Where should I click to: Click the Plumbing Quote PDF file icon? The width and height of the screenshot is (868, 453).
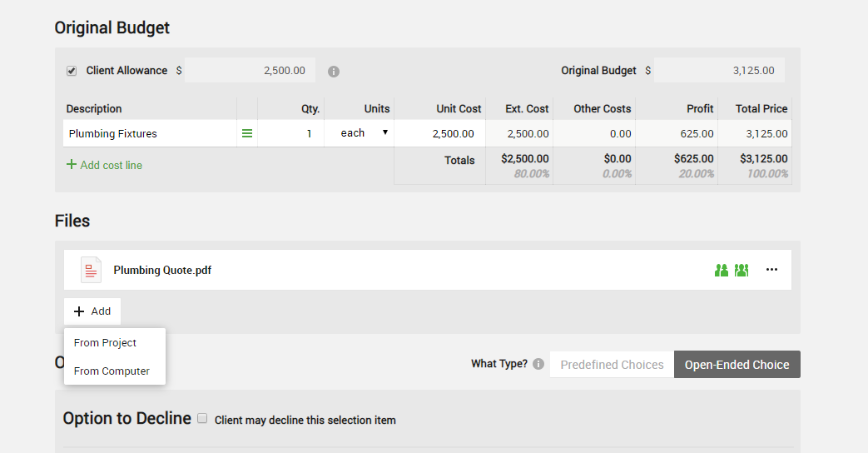(91, 270)
